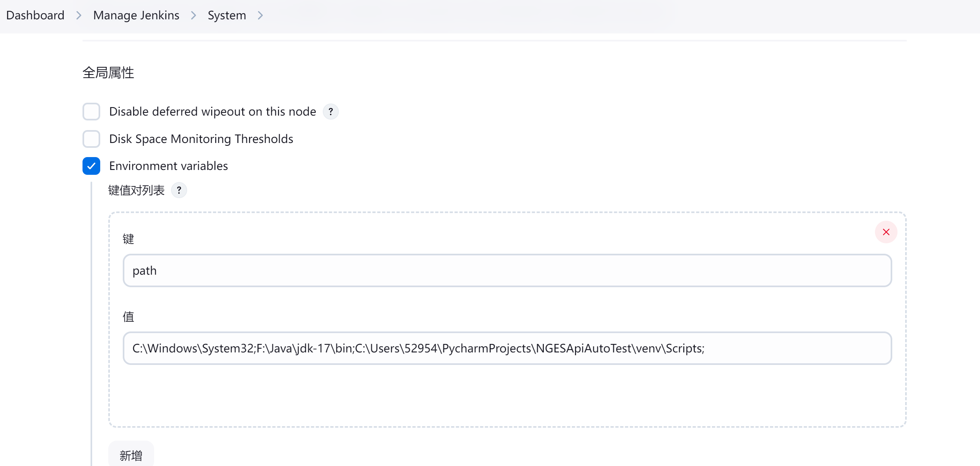Delete the path environment variable entry
The height and width of the screenshot is (466, 980).
(886, 232)
